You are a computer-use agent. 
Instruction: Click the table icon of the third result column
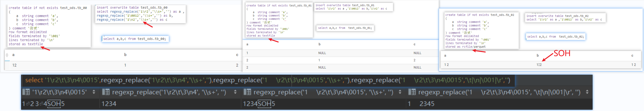point(247,92)
